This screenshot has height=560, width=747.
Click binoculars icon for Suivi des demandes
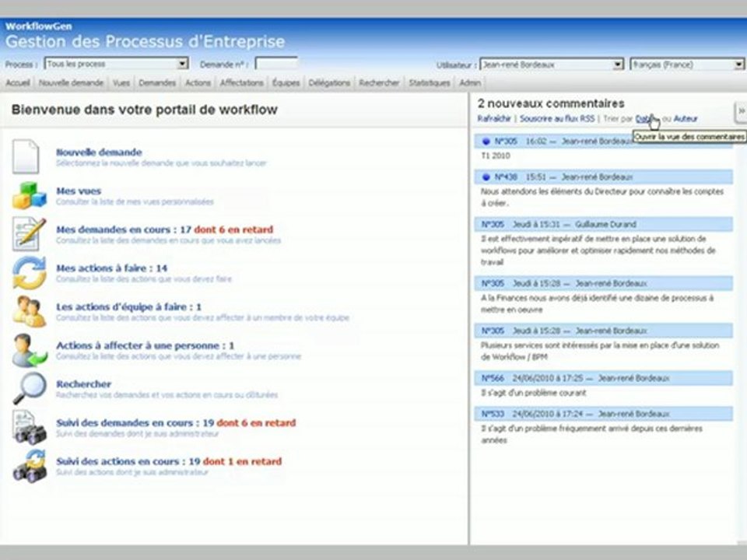click(29, 427)
